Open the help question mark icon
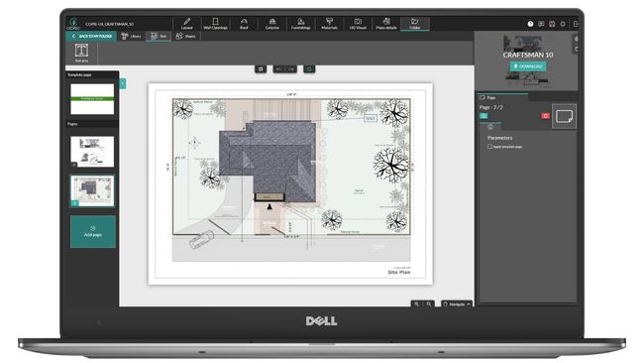 click(530, 24)
